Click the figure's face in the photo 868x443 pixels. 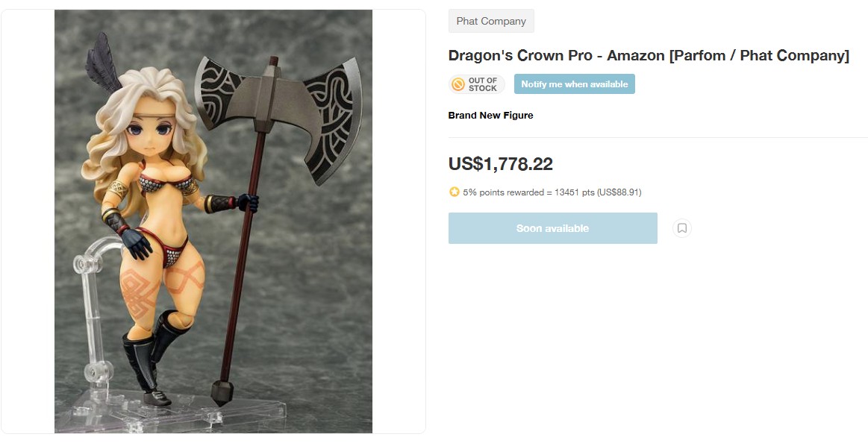tap(150, 133)
